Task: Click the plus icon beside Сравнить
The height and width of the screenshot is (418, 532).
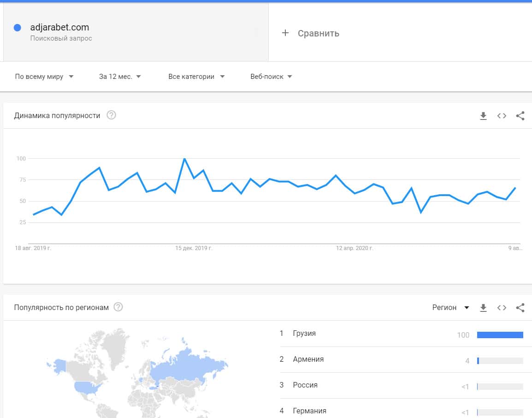Action: 285,33
